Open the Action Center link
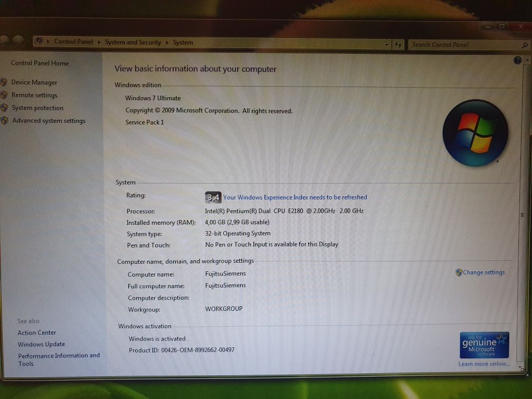This screenshot has width=532, height=399. point(36,332)
